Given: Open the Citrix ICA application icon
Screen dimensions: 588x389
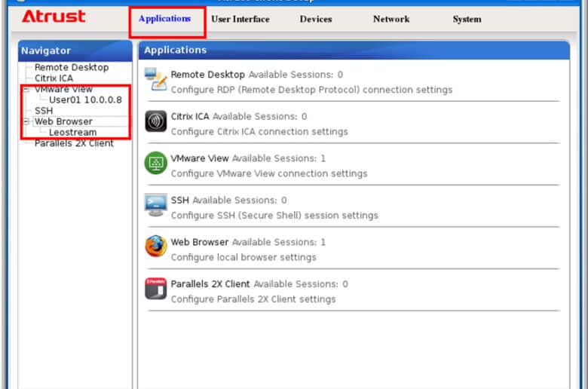Looking at the screenshot, I should (155, 121).
